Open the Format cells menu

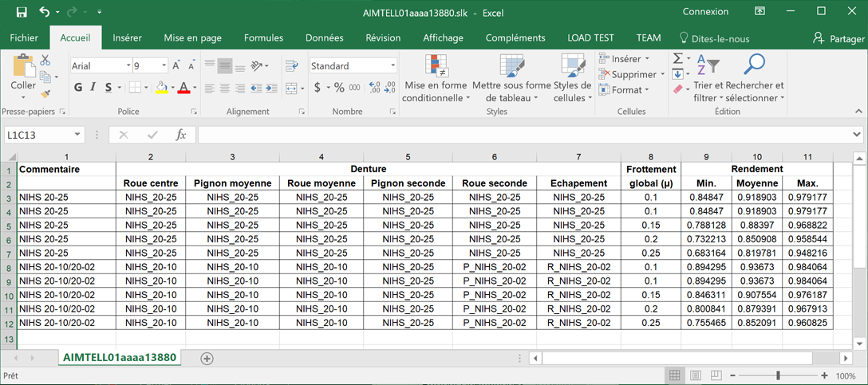coord(624,89)
